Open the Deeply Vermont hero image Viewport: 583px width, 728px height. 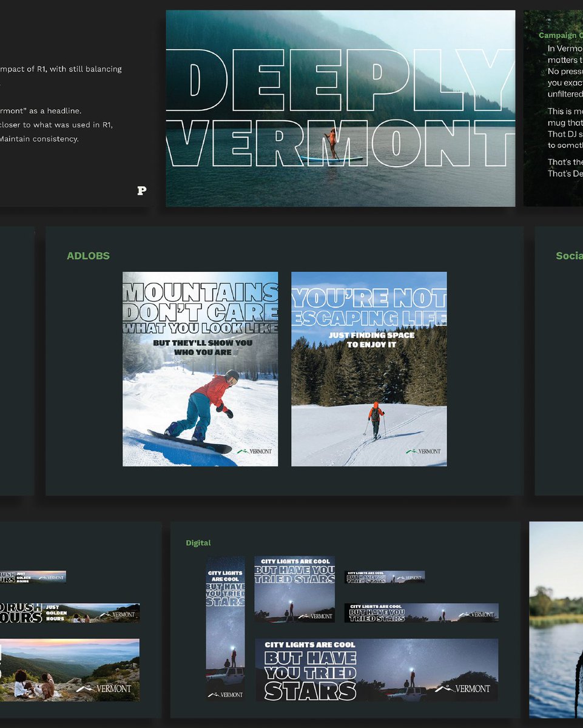[340, 108]
